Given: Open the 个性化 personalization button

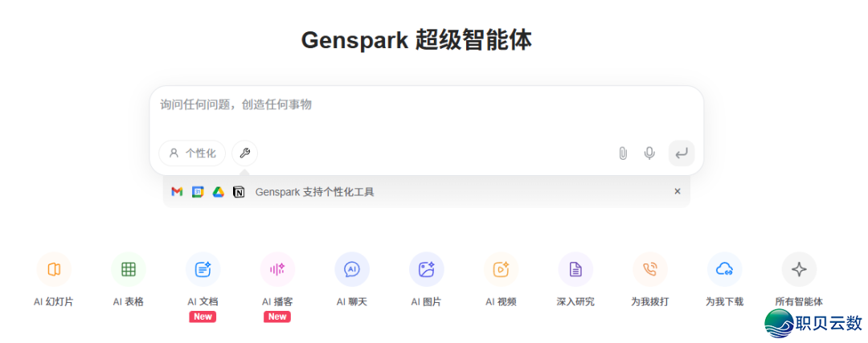Looking at the screenshot, I should [x=192, y=153].
